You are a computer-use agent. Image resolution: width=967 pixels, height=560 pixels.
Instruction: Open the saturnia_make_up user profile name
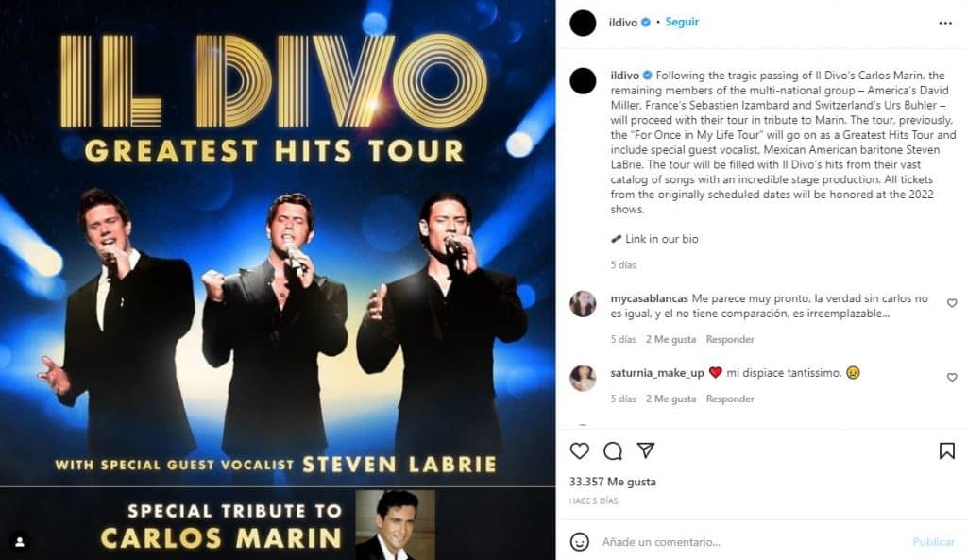pyautogui.click(x=657, y=373)
